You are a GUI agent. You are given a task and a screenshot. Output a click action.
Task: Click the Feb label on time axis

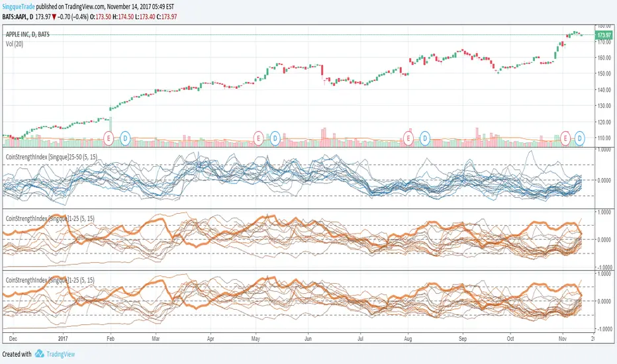111,338
